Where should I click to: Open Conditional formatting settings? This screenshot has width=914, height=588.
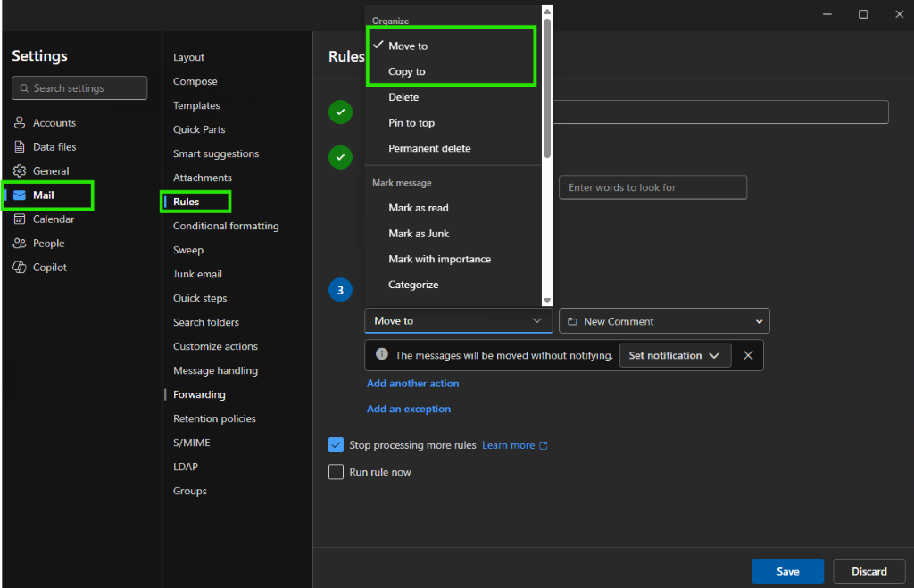coord(226,226)
